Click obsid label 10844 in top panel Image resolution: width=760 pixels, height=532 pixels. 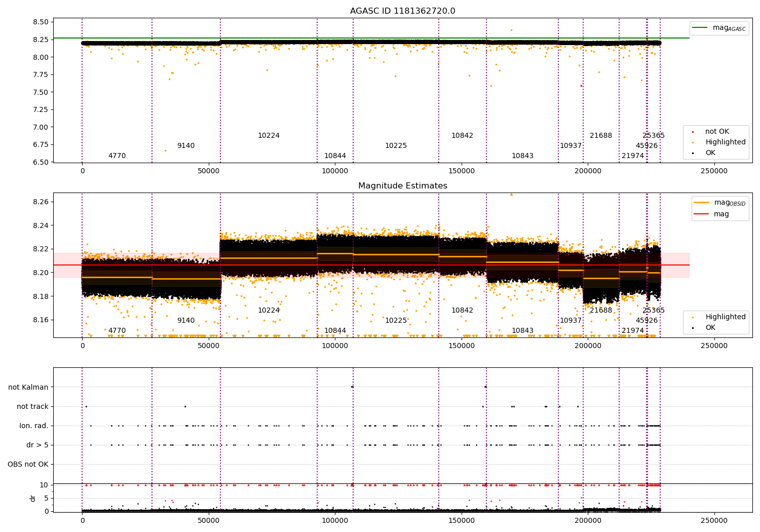(335, 156)
